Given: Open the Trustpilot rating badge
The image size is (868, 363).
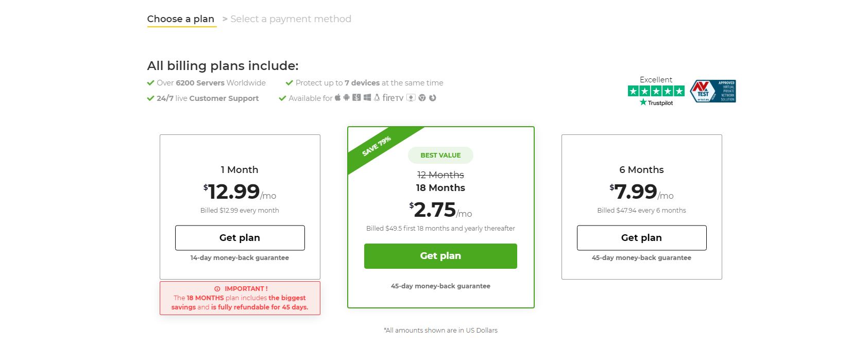Looking at the screenshot, I should 656,91.
